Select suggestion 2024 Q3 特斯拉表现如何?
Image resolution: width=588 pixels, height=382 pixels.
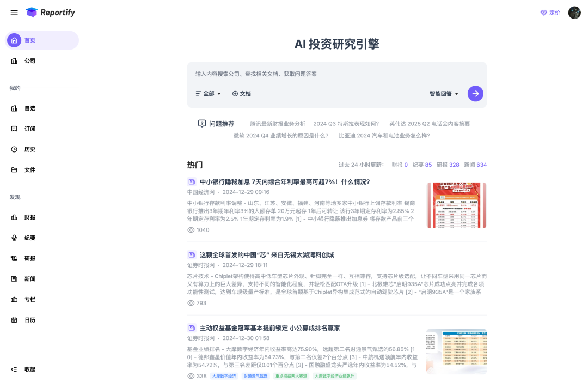coord(346,124)
